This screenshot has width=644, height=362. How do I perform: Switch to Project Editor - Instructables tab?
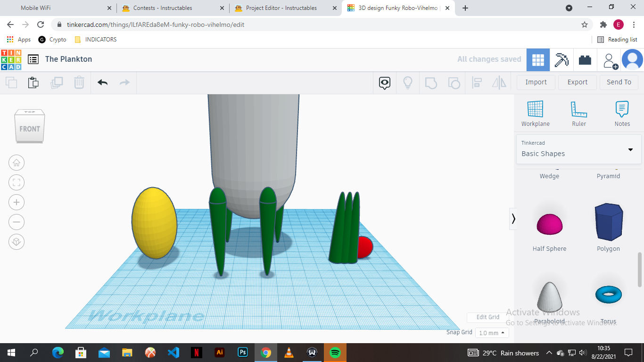(285, 8)
